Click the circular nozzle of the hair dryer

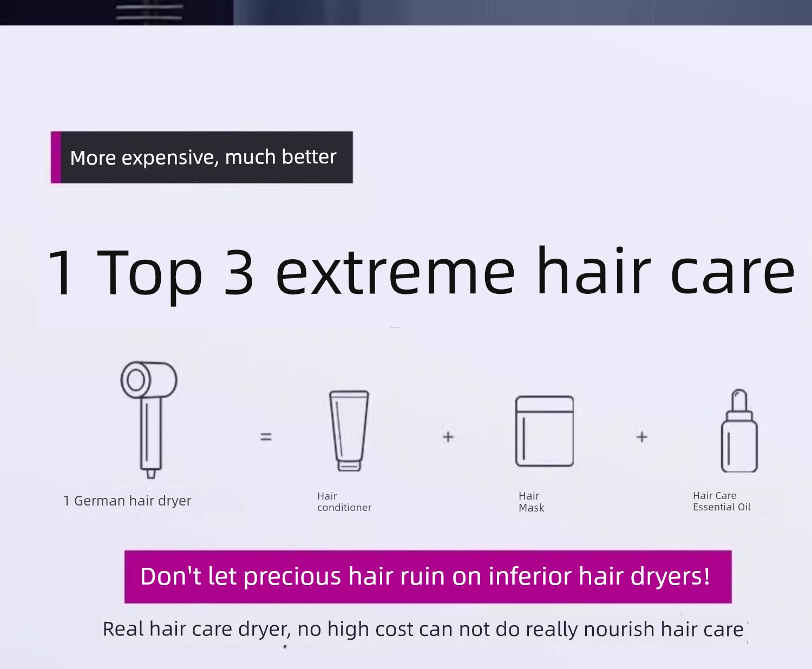pos(135,380)
